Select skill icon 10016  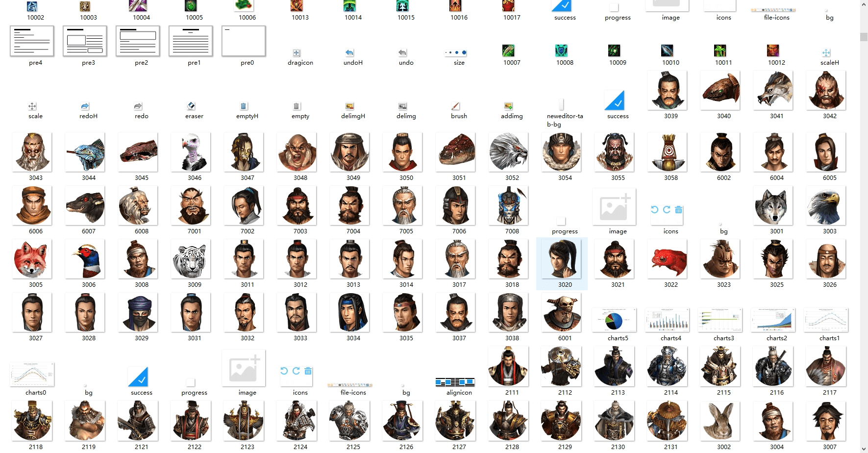pyautogui.click(x=455, y=6)
